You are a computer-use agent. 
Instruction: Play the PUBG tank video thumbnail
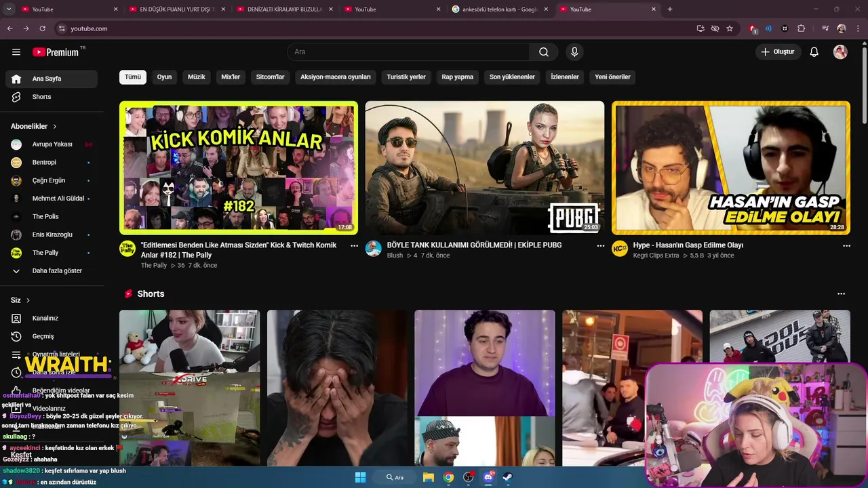coord(485,168)
